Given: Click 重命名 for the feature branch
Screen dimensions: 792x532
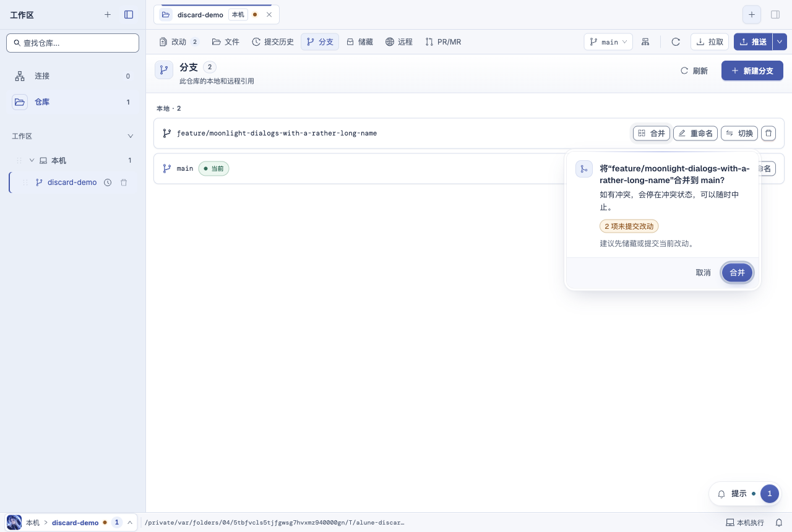Looking at the screenshot, I should coord(695,133).
